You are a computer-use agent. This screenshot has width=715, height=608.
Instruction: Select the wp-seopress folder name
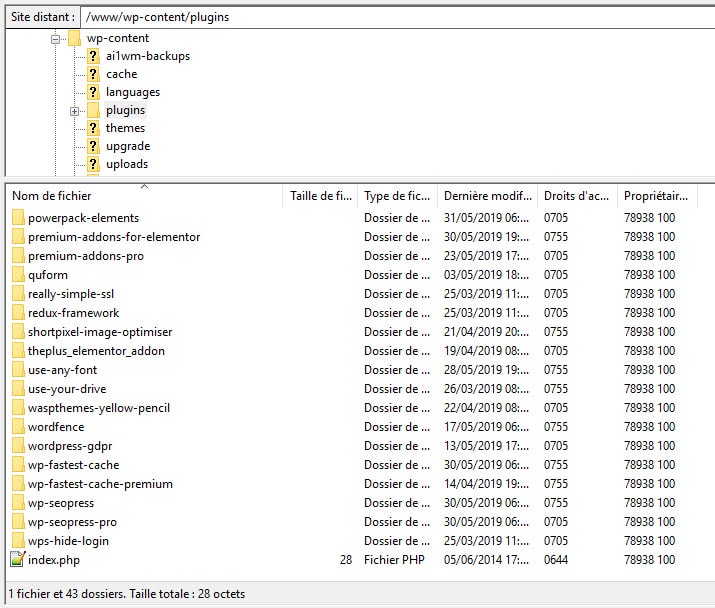coord(61,503)
